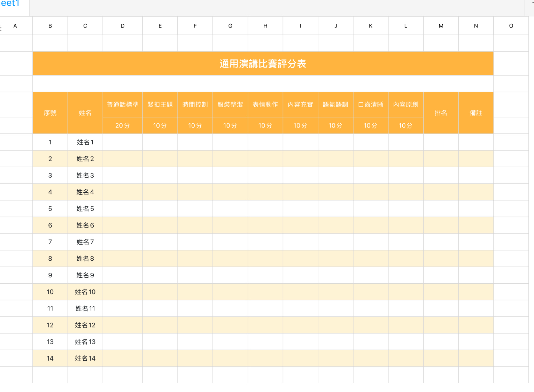Image resolution: width=534 pixels, height=392 pixels.
Task: Click the 10分 cell under 口齒清晰
Action: point(371,125)
